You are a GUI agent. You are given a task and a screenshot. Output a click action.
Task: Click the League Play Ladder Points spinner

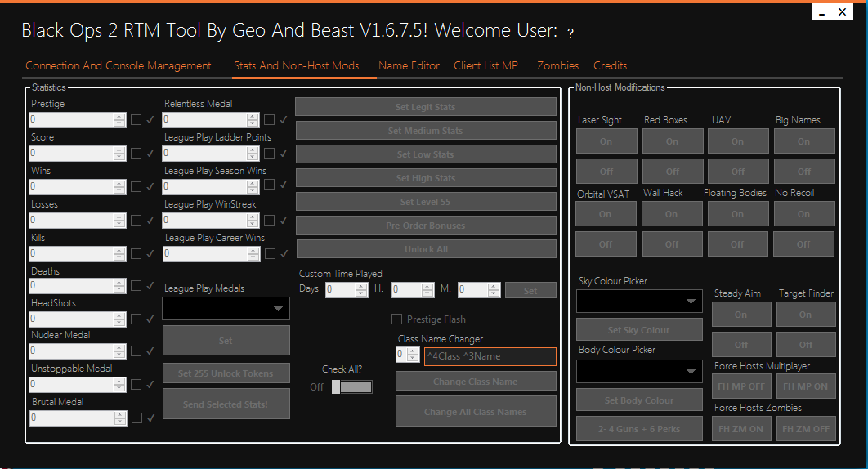[253, 154]
